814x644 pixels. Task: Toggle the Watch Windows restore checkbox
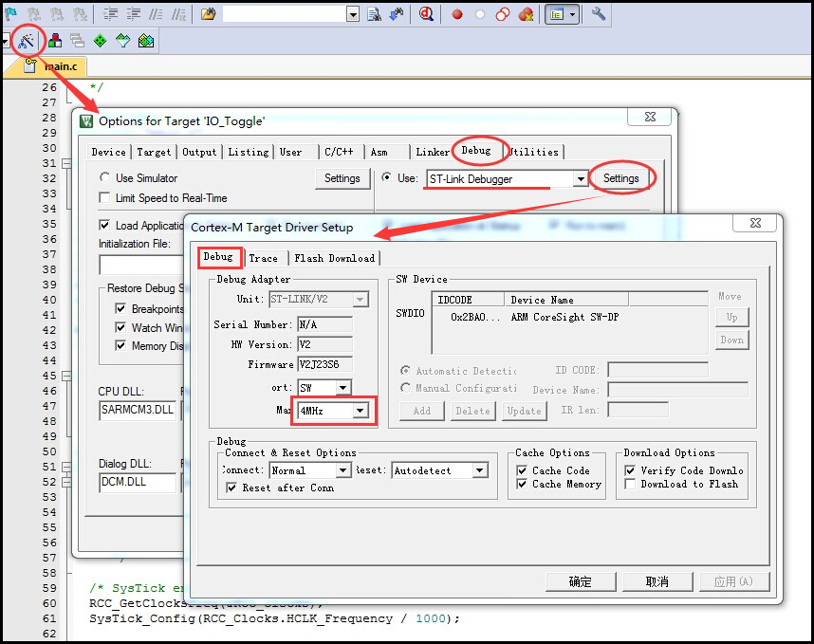click(x=120, y=327)
